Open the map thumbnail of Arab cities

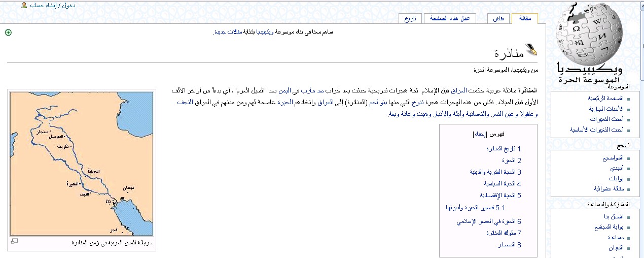click(x=82, y=163)
